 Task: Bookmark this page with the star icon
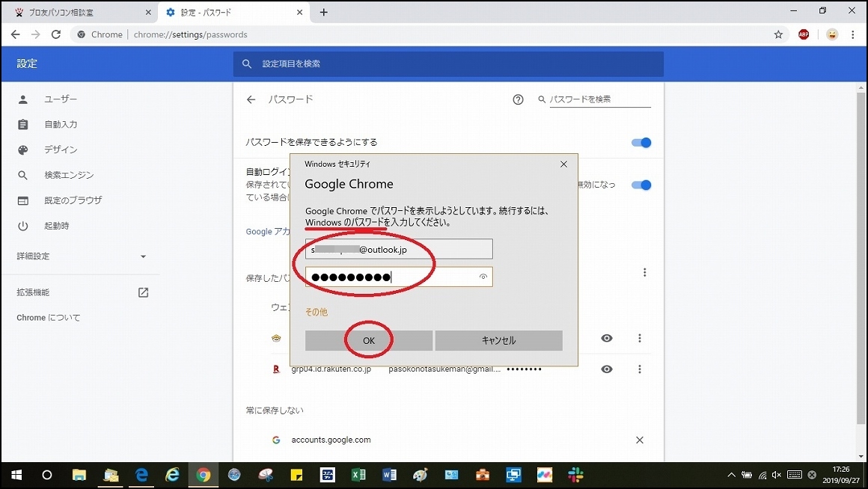[778, 34]
